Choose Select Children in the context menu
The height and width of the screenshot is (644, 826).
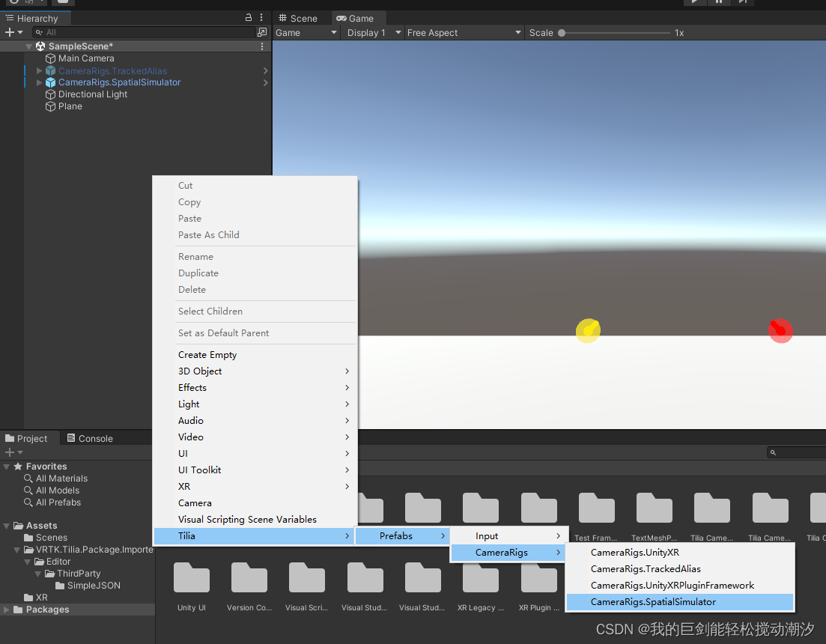click(210, 311)
